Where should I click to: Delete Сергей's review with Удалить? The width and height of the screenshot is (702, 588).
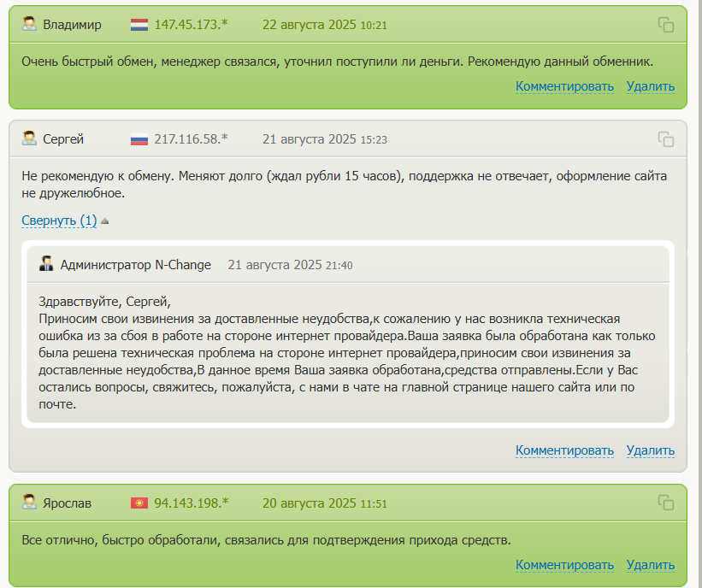(650, 450)
